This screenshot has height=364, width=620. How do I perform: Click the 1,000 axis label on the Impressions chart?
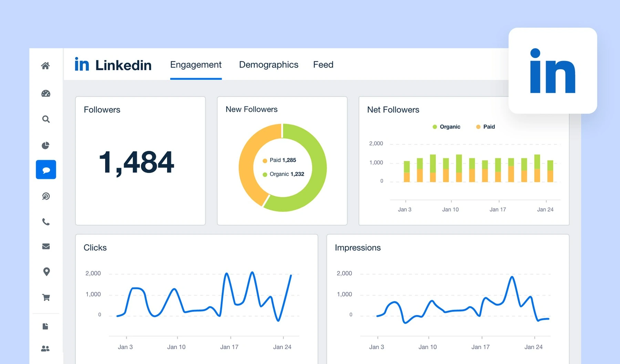[x=344, y=295]
